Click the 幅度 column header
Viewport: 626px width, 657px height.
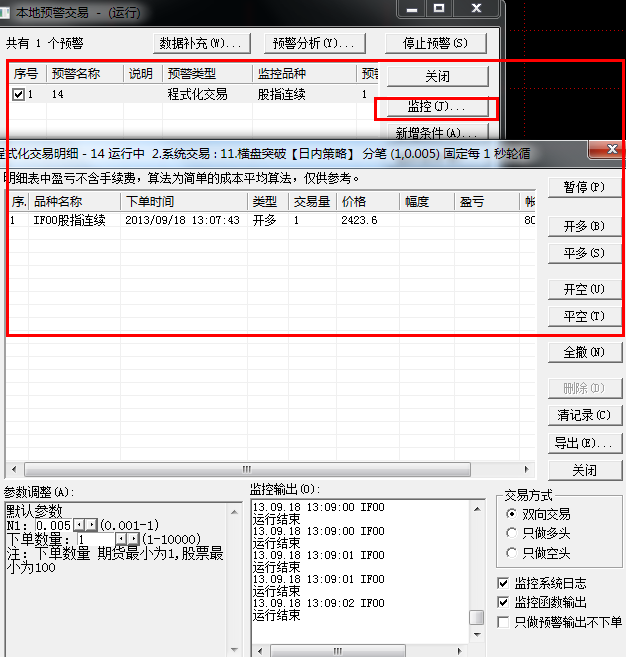(427, 202)
